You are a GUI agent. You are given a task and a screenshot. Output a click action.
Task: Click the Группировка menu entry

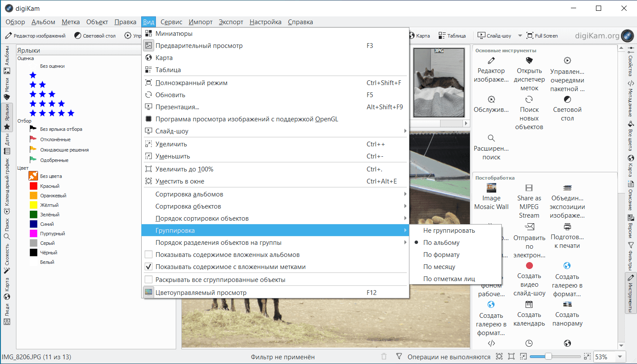(276, 231)
